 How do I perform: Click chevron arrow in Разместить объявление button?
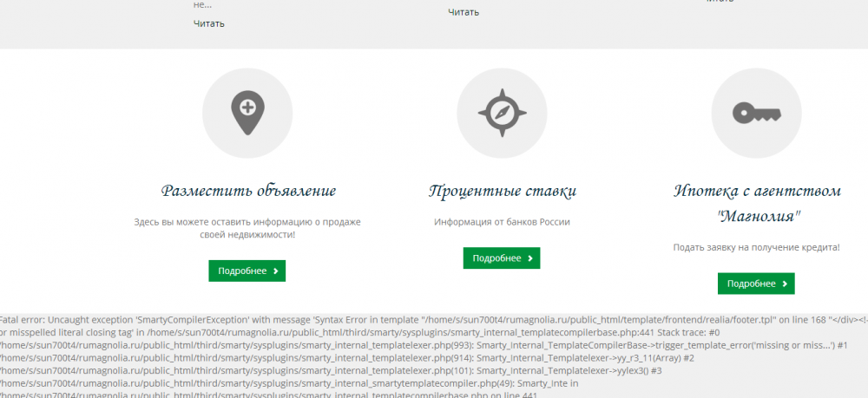click(x=276, y=271)
